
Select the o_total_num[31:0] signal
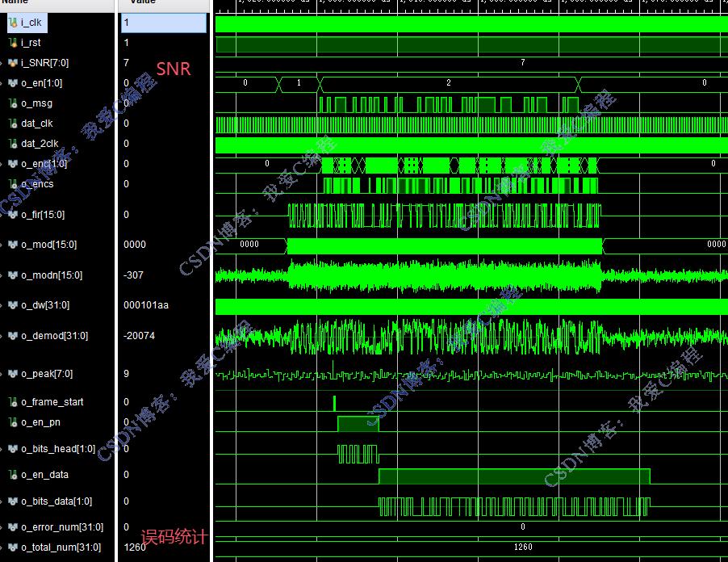(x=61, y=547)
